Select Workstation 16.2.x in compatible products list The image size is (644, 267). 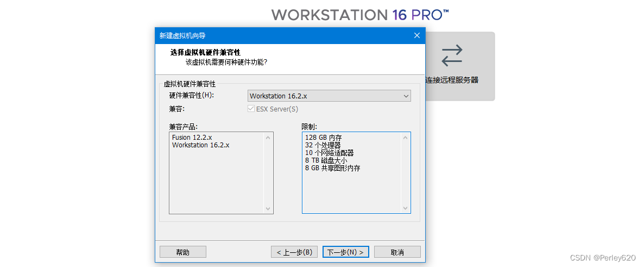pyautogui.click(x=201, y=145)
